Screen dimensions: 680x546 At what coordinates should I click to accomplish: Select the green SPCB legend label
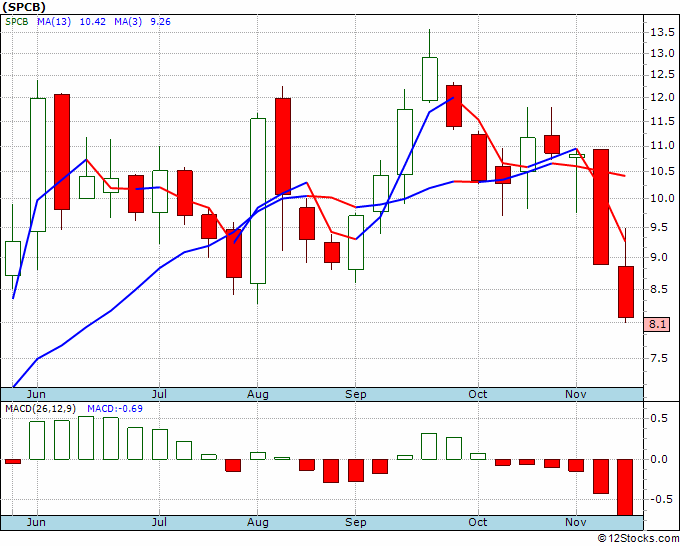pos(17,22)
